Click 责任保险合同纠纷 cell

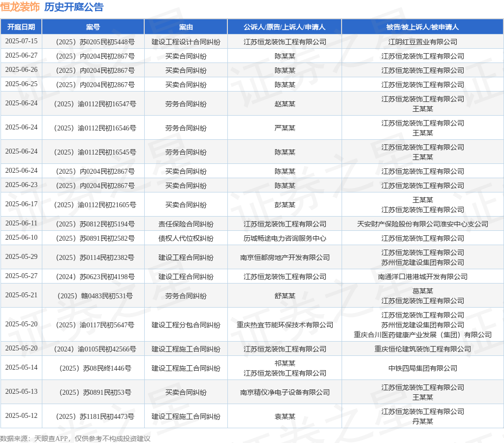[186, 224]
